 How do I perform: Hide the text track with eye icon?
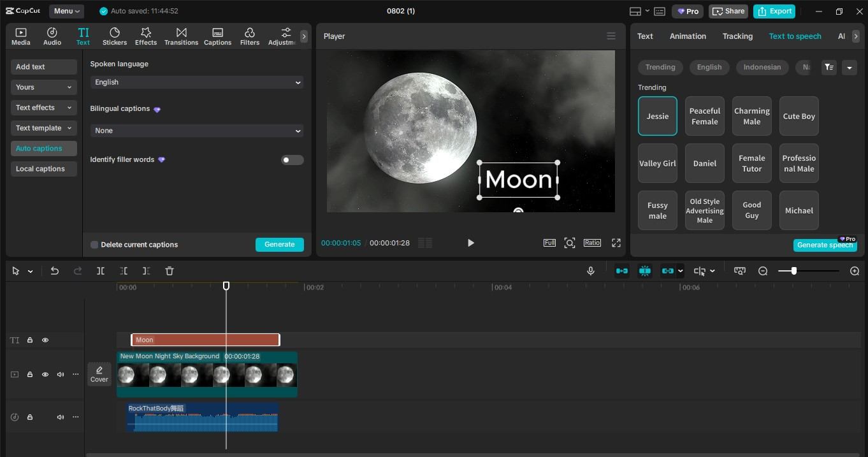[45, 340]
